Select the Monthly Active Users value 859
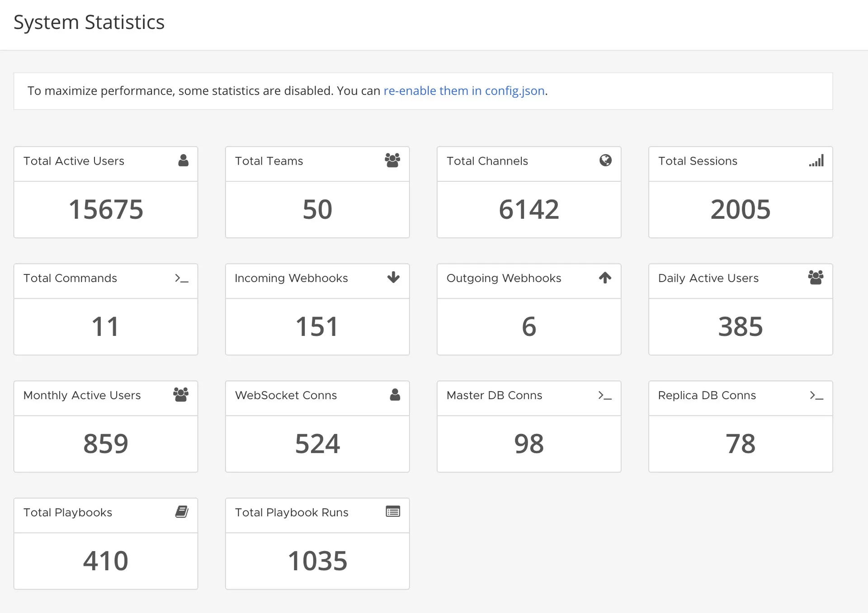Screen dimensions: 868x613 (x=106, y=443)
